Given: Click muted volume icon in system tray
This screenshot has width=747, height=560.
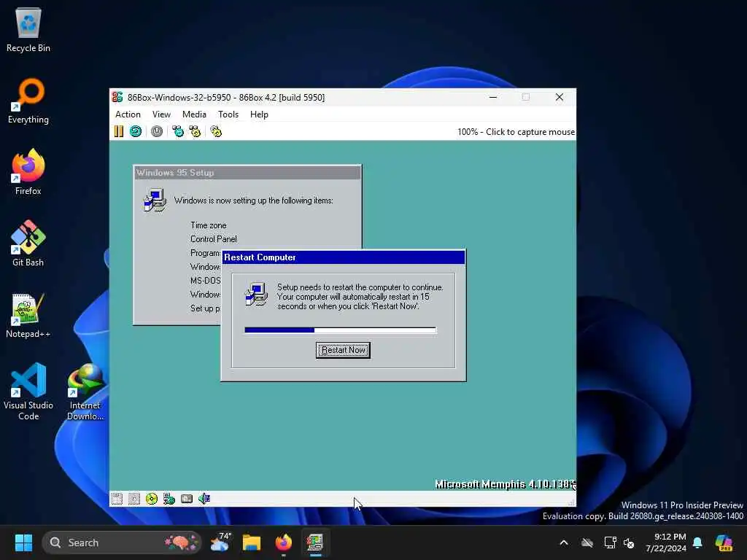Looking at the screenshot, I should pos(629,542).
